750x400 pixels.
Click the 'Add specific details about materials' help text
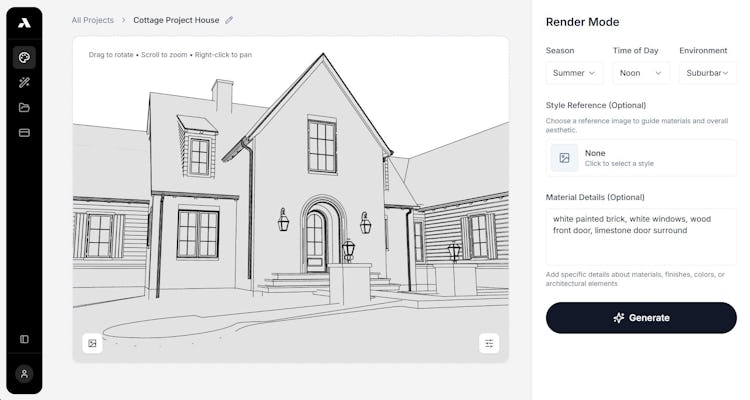[635, 279]
